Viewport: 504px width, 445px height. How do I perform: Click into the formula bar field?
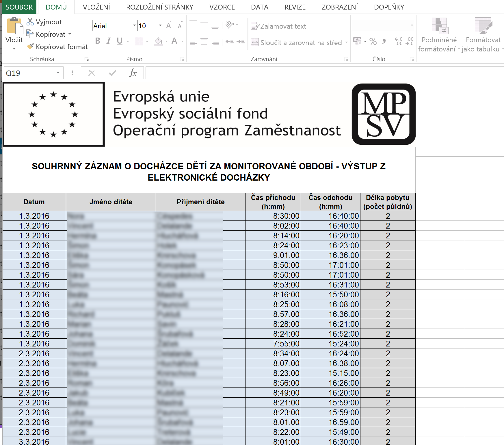[x=325, y=73]
